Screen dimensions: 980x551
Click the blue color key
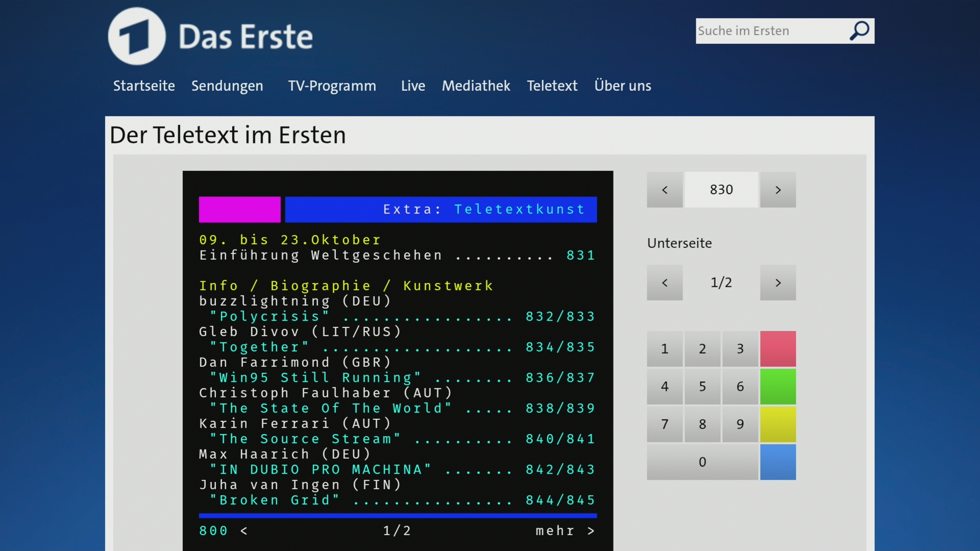tap(778, 462)
